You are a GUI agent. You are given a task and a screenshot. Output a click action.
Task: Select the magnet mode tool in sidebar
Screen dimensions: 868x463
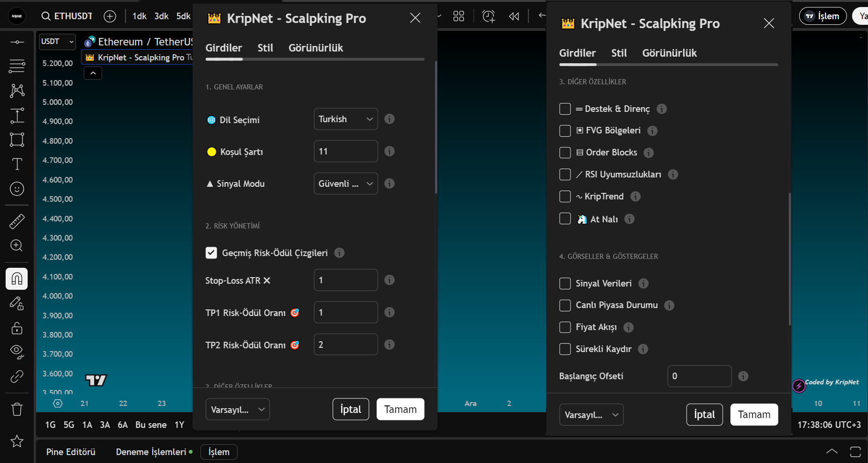17,279
